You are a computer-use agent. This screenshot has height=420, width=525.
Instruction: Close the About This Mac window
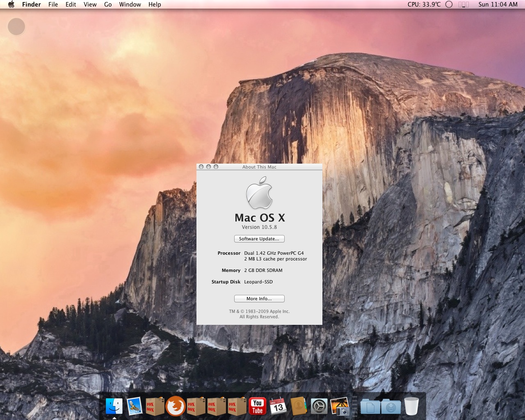tap(201, 167)
